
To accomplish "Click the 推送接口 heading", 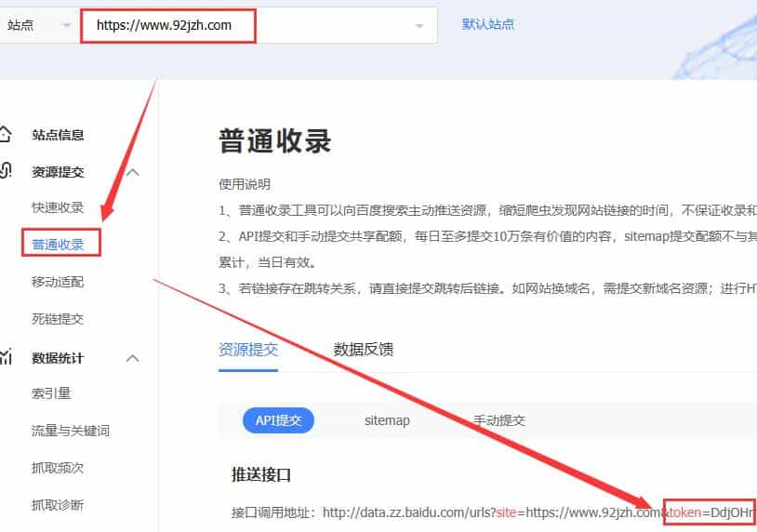I will pyautogui.click(x=260, y=474).
